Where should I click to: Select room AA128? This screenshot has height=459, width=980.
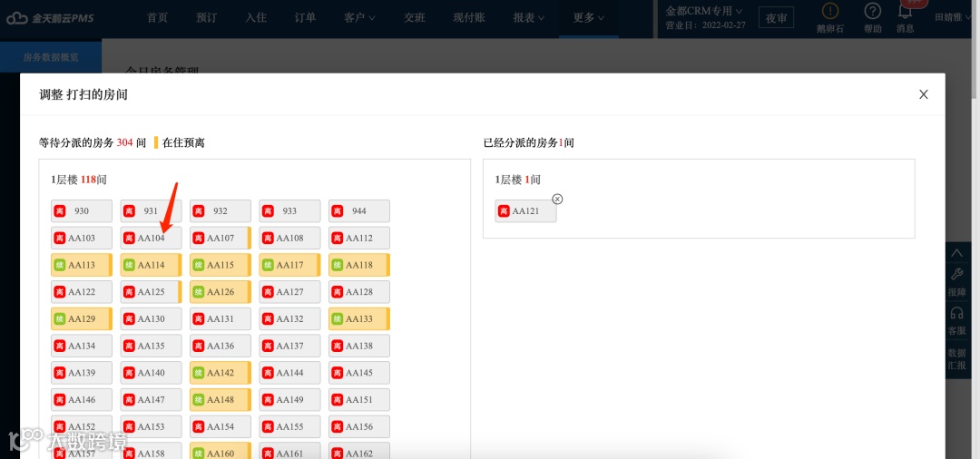[x=359, y=291]
